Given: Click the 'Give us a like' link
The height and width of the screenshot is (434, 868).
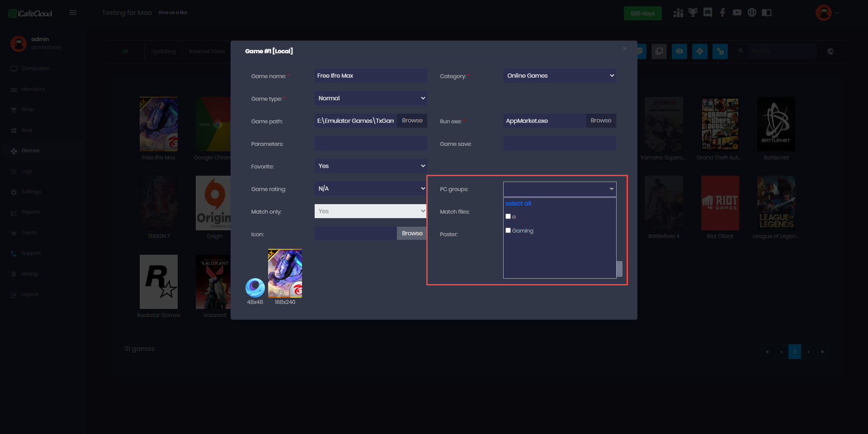Looking at the screenshot, I should coord(173,13).
